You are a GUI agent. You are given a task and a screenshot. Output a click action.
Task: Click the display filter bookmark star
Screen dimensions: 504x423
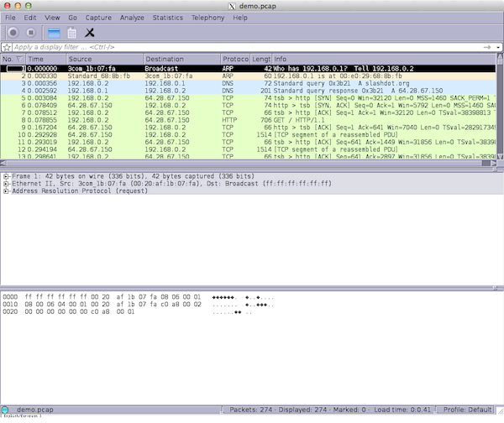7,47
